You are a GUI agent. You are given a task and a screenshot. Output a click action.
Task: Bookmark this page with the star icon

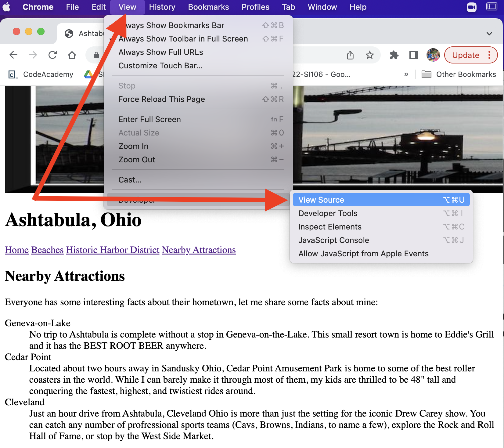[369, 55]
